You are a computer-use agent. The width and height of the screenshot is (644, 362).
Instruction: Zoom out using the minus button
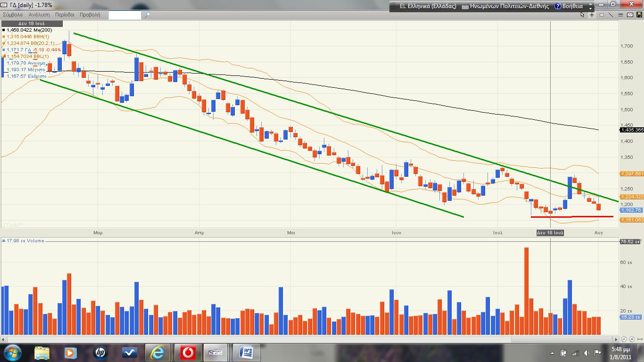(x=624, y=339)
